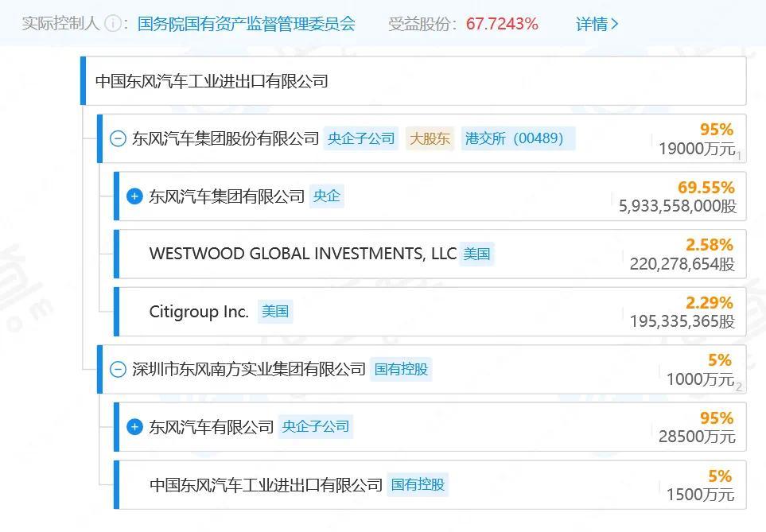Click the 大股东 tag
This screenshot has width=766, height=532.
pyautogui.click(x=430, y=138)
